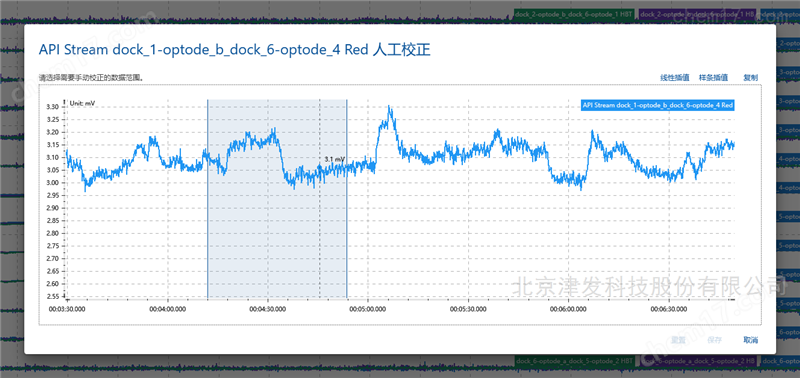
Task: Click the 样条插值 spline interpolation link
Action: pyautogui.click(x=713, y=78)
